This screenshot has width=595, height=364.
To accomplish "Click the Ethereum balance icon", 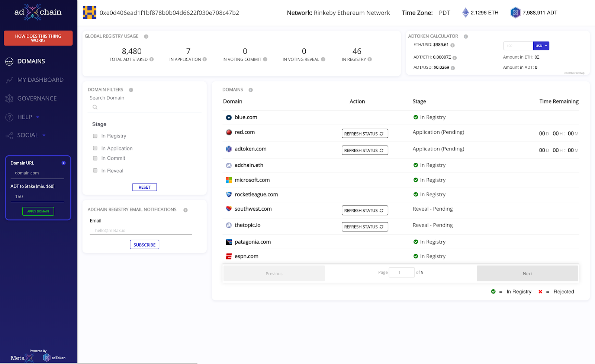I will coord(465,13).
